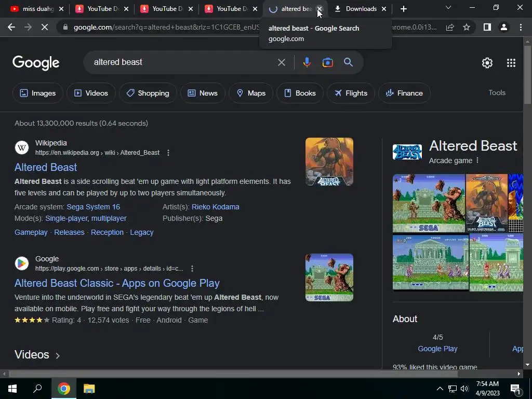Expand the Videos section arrow
Viewport: 532px width, 399px height.
pyautogui.click(x=58, y=355)
